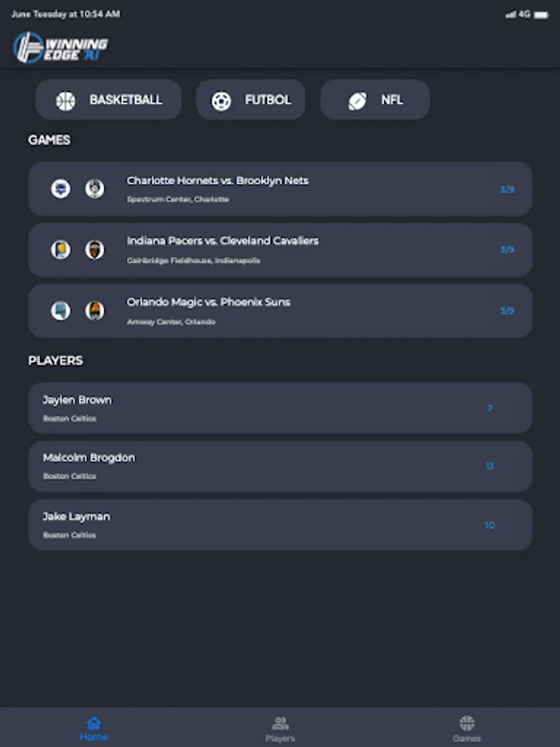Expand the Pacers vs Cavaliers game entry
Viewport: 560px width, 747px height.
point(280,249)
